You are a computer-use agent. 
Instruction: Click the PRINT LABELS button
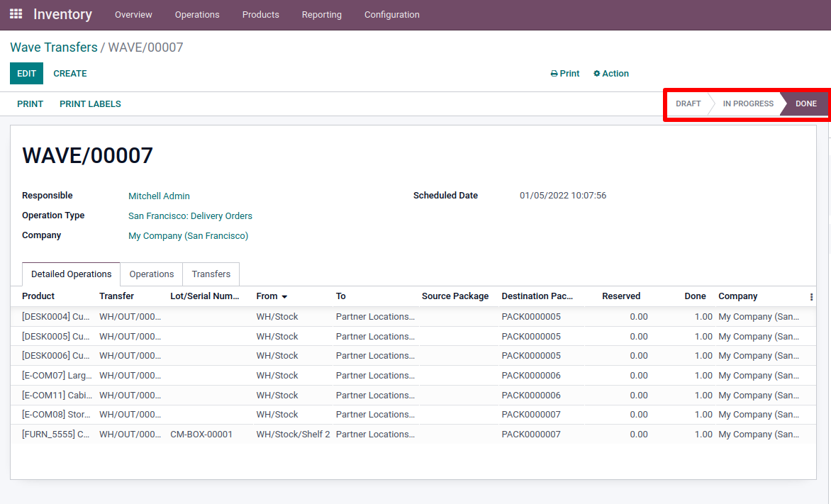tap(90, 104)
